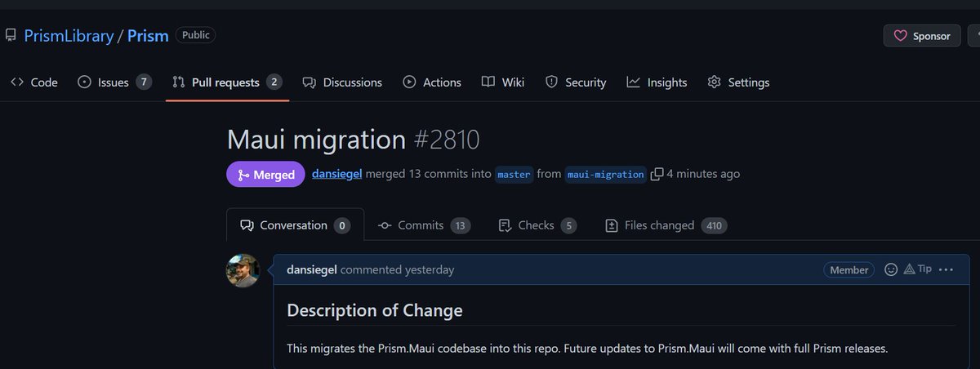Open the Security tab
This screenshot has width=980, height=369.
(576, 82)
